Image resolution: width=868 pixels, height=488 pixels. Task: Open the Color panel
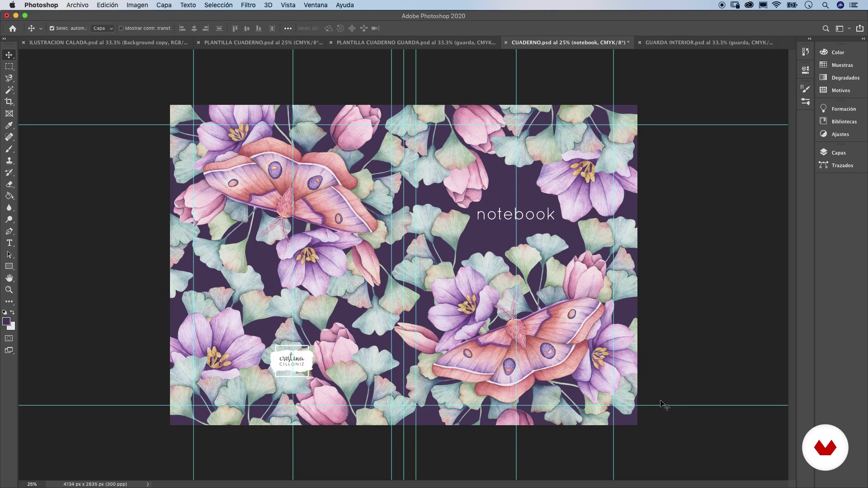pyautogui.click(x=838, y=52)
